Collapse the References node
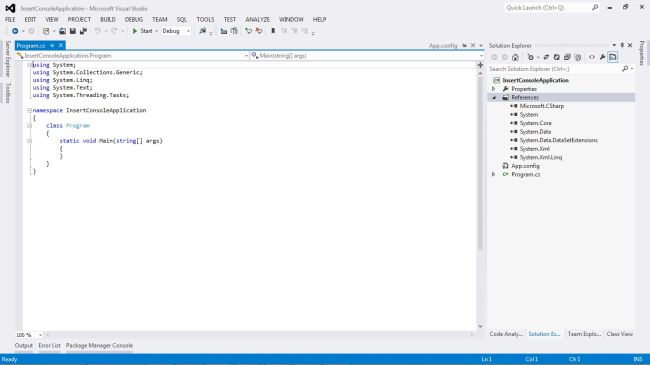This screenshot has width=650, height=365. point(494,97)
